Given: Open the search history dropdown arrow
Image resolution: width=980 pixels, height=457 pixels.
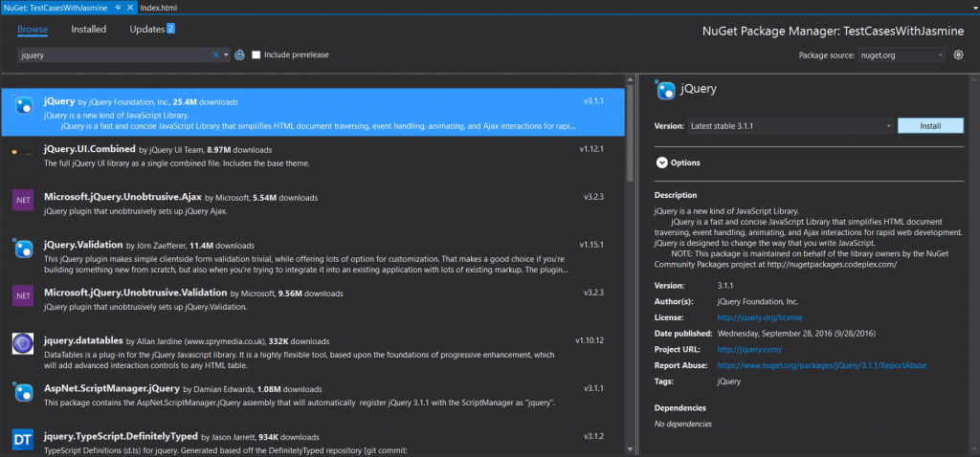Looking at the screenshot, I should click(226, 54).
